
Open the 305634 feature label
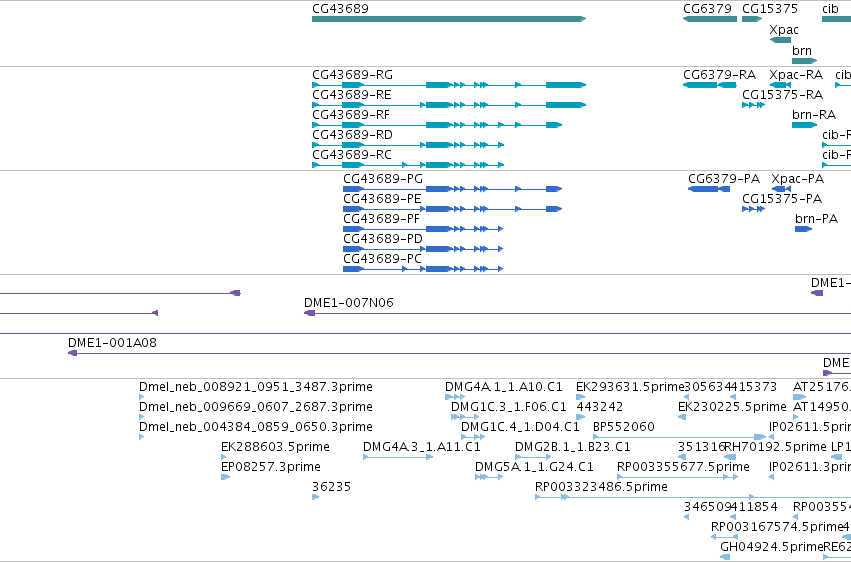tap(708, 387)
